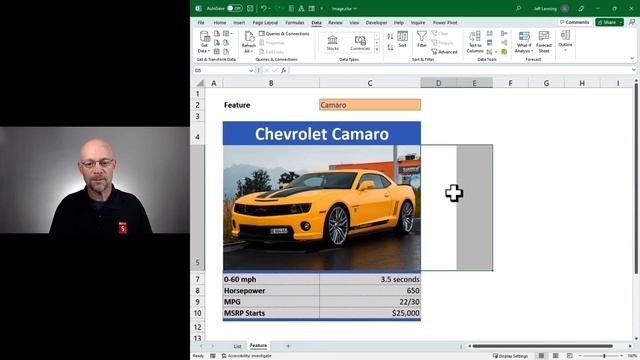
Task: Sort A to Z ascending
Action: tap(390, 36)
